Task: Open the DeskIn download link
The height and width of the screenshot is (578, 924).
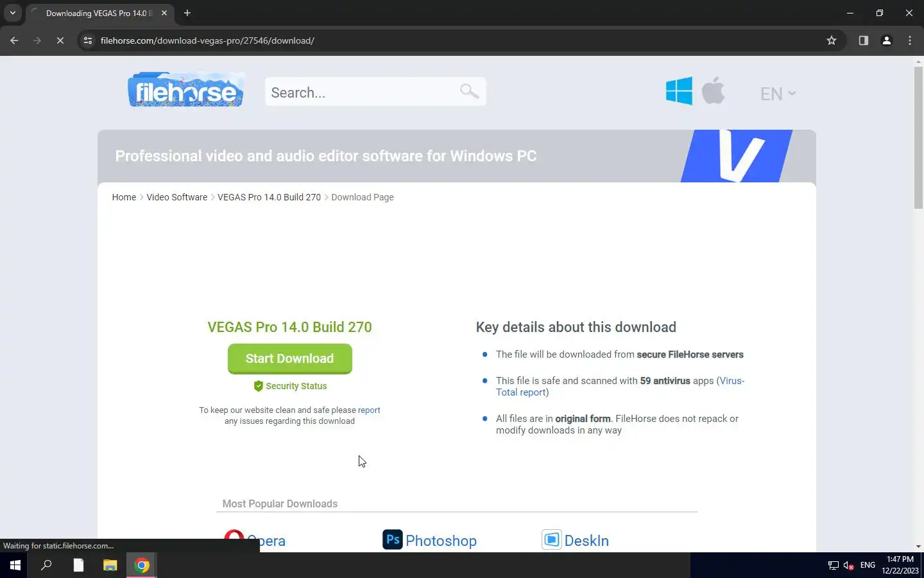Action: click(586, 541)
